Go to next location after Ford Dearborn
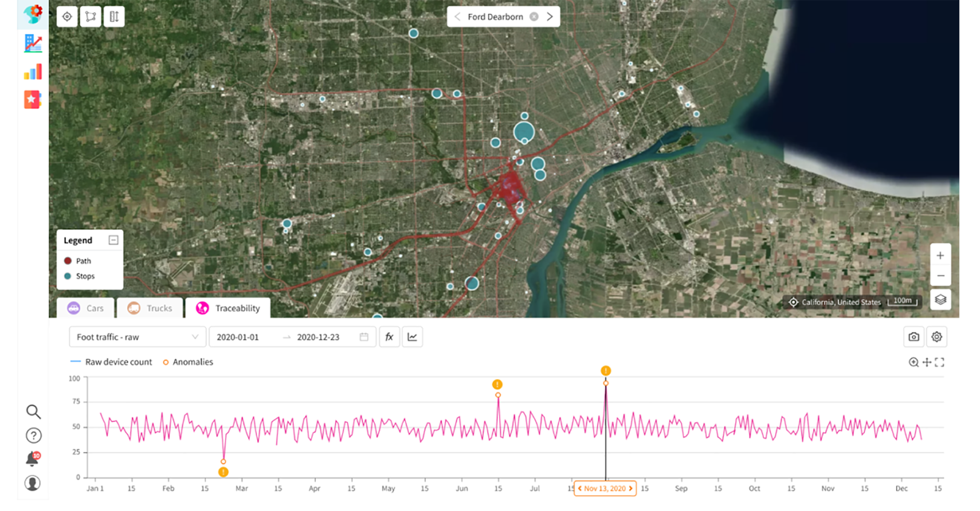The image size is (980, 511). tap(549, 17)
